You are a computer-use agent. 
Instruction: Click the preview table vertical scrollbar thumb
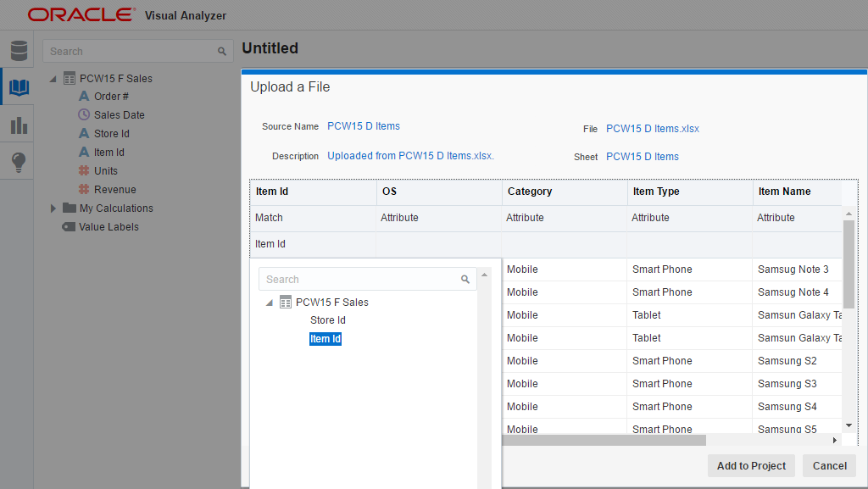(x=849, y=264)
